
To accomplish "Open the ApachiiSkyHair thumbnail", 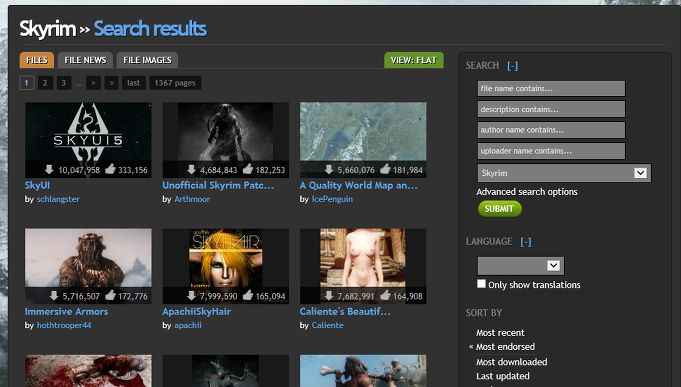I will [x=225, y=266].
